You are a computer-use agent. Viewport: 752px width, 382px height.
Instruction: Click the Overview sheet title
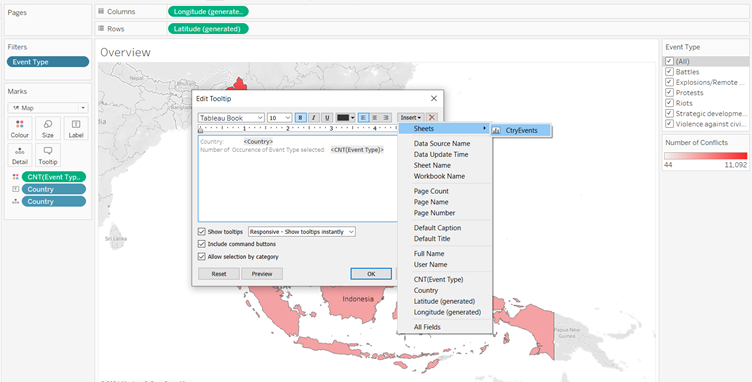click(x=125, y=52)
